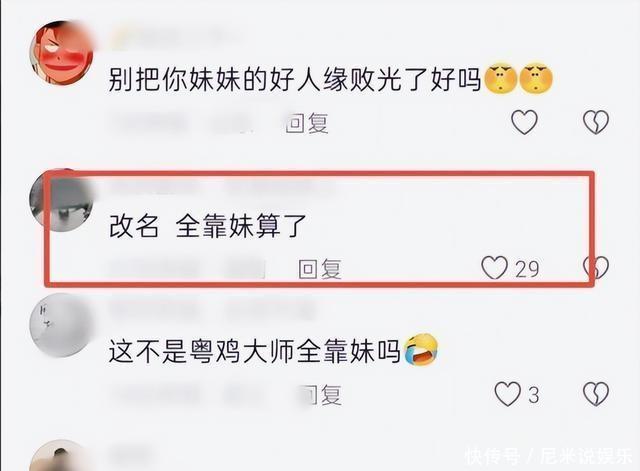Open the partially visible bottom avatar
The width and height of the screenshot is (640, 471).
tap(60, 455)
